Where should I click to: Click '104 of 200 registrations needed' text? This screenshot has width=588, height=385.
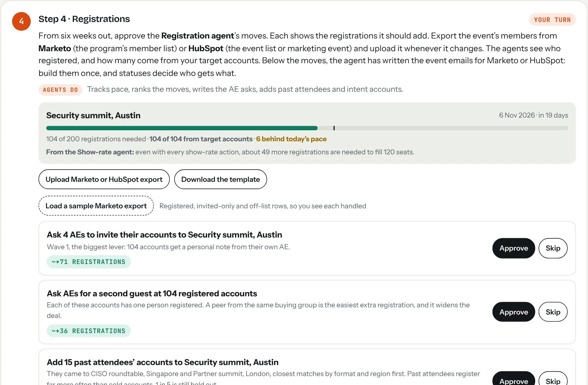click(96, 139)
